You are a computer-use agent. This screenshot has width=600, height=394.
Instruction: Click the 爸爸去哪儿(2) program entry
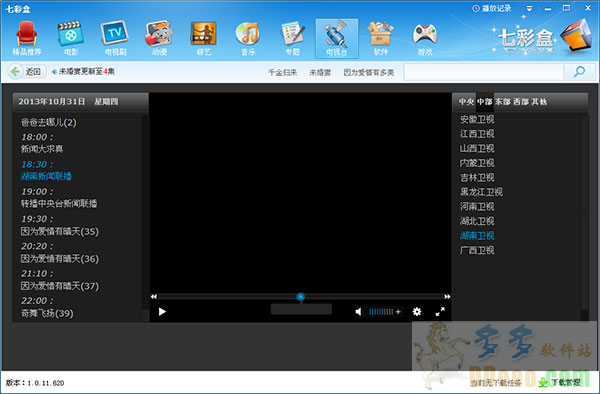(x=49, y=122)
